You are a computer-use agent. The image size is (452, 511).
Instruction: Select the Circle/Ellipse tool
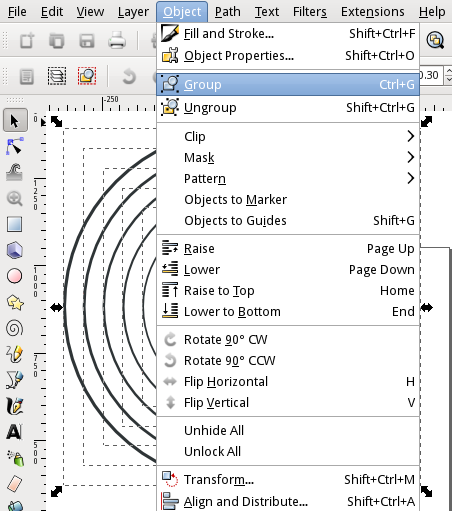tap(15, 276)
